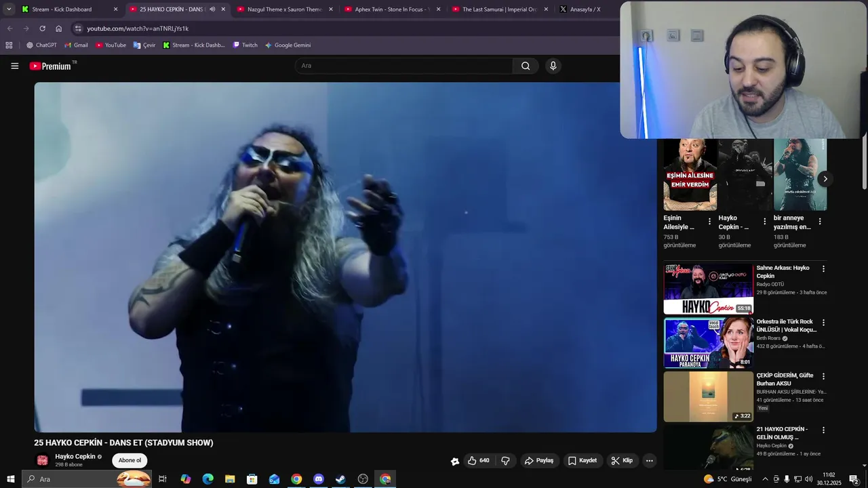Switch to the Stream - Kick Dashboard tab
The width and height of the screenshot is (868, 488).
coord(69,9)
